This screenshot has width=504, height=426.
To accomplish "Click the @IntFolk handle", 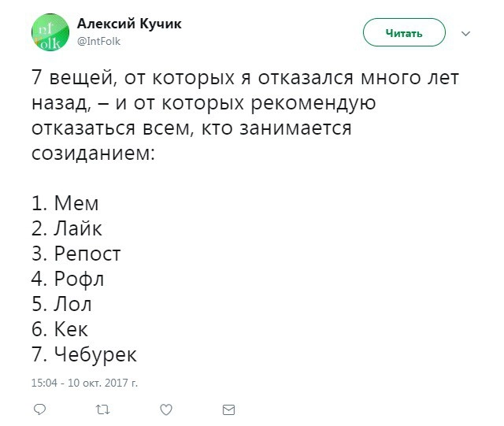I will pyautogui.click(x=98, y=42).
